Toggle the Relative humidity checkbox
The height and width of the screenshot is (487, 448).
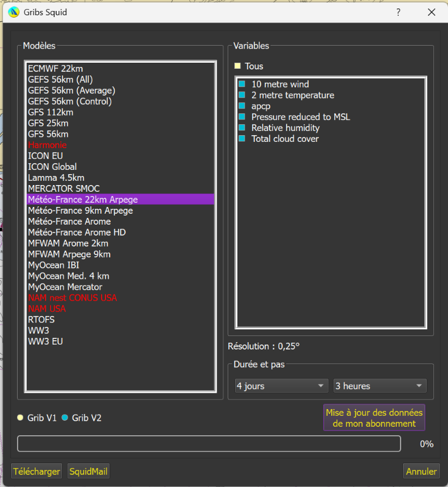click(242, 128)
